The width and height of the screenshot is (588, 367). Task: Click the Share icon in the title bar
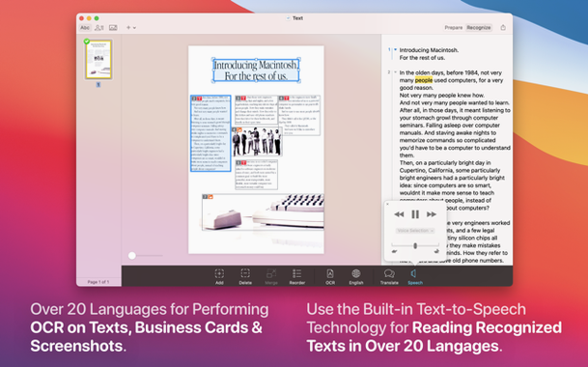[503, 27]
